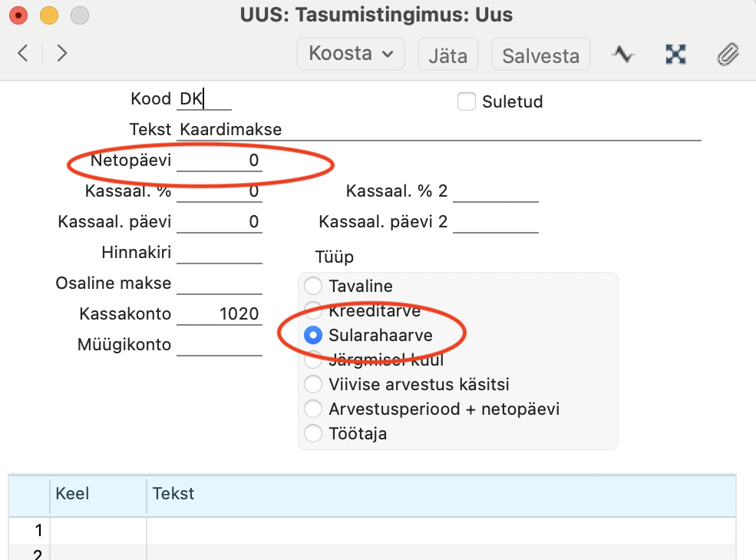Click the Jäta button
The image size is (756, 560).
point(448,54)
